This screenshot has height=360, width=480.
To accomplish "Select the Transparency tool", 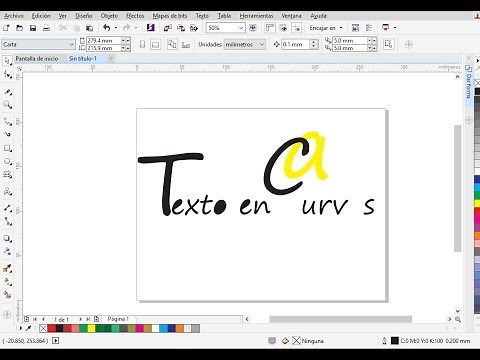I will (7, 252).
